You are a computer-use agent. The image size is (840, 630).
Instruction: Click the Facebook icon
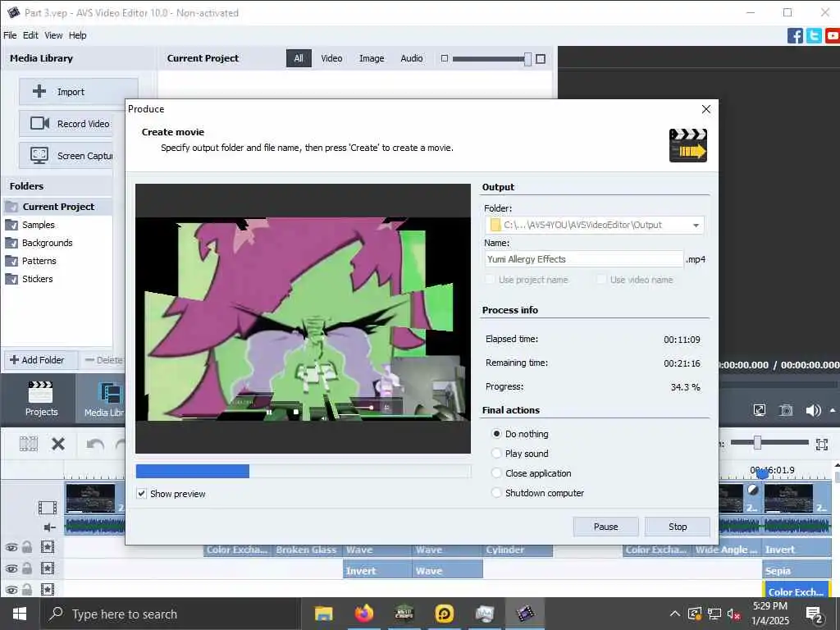click(795, 36)
